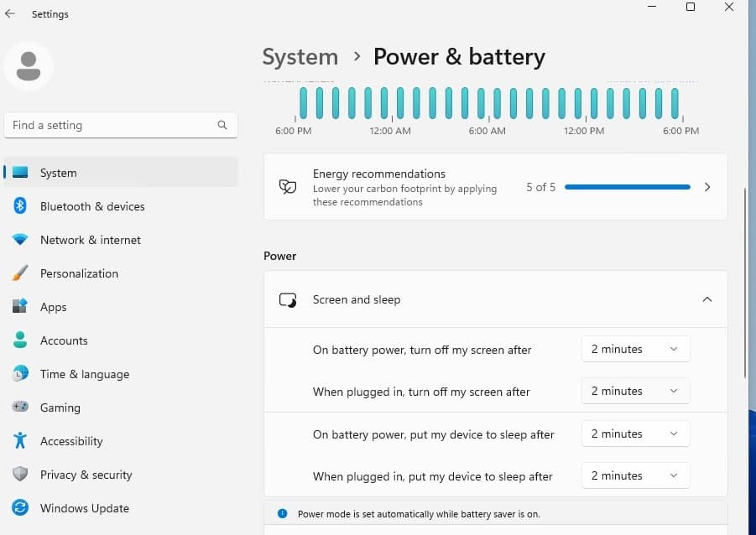Open on-battery screen-off time dropdown

pos(635,349)
